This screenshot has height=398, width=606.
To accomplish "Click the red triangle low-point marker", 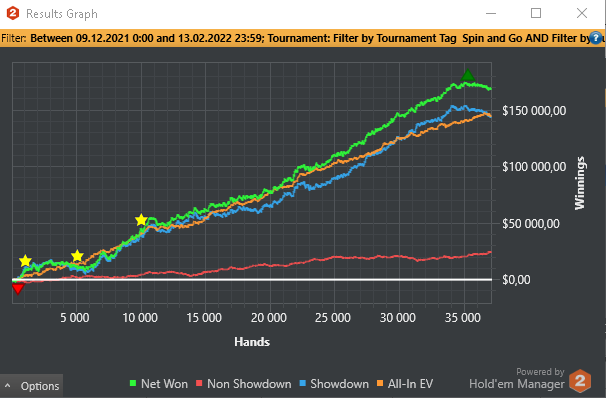I will coord(18,288).
